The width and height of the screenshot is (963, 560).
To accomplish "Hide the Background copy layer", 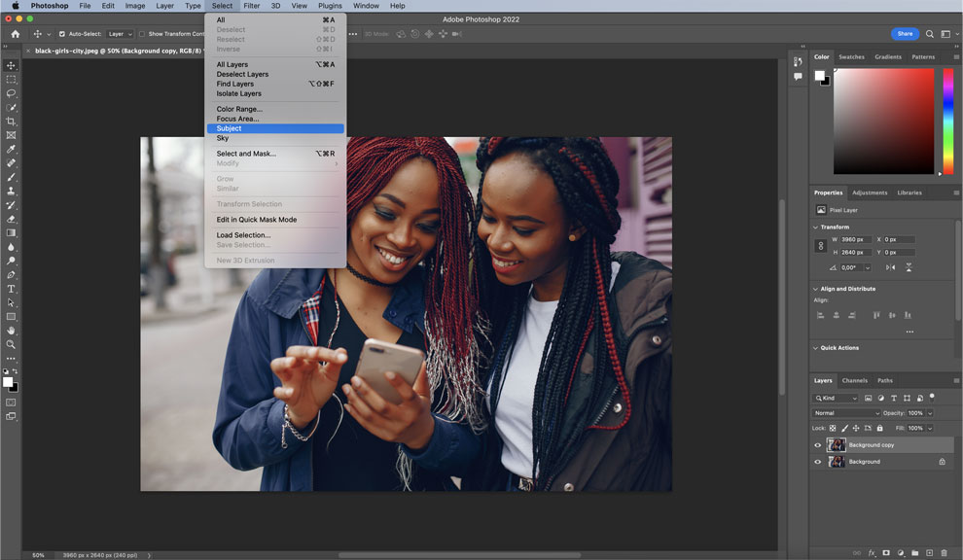I will 818,445.
